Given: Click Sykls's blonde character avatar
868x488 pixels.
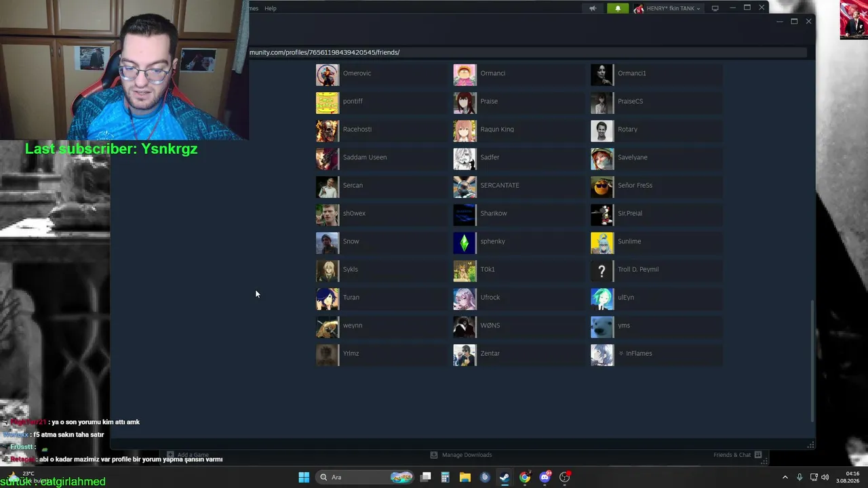Looking at the screenshot, I should [328, 270].
